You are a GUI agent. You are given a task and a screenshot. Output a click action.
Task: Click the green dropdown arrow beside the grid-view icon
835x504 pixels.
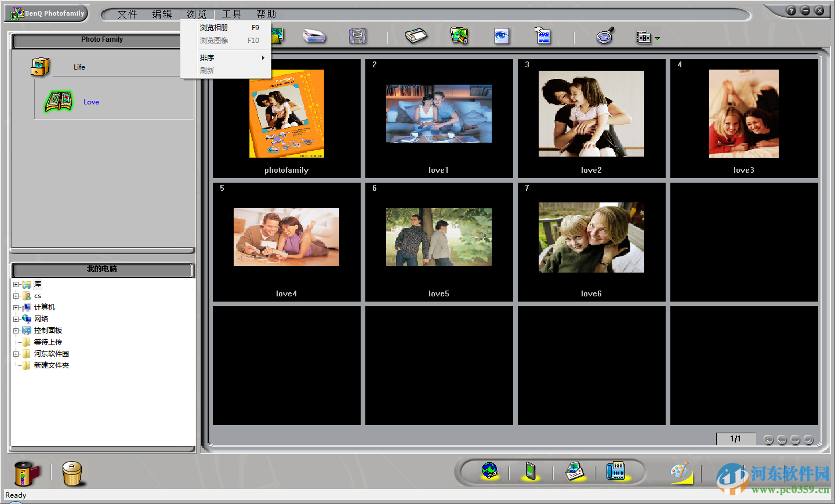click(x=657, y=37)
